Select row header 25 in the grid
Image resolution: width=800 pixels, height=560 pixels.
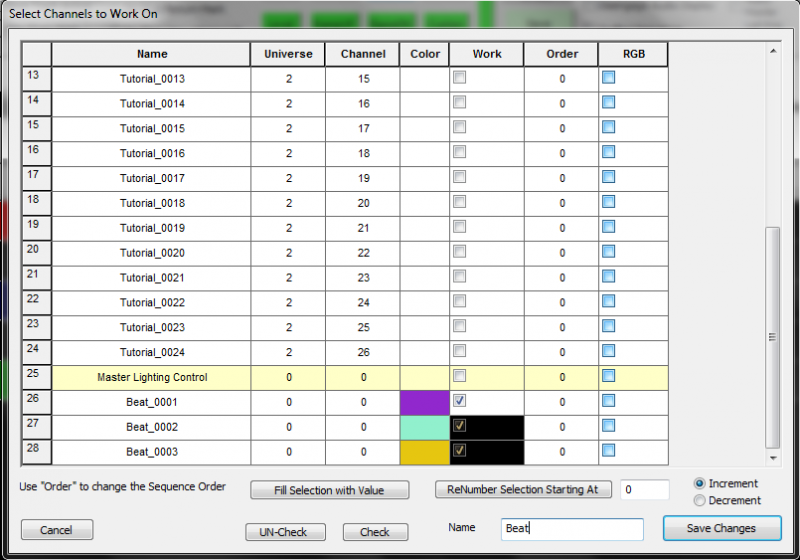[36, 377]
